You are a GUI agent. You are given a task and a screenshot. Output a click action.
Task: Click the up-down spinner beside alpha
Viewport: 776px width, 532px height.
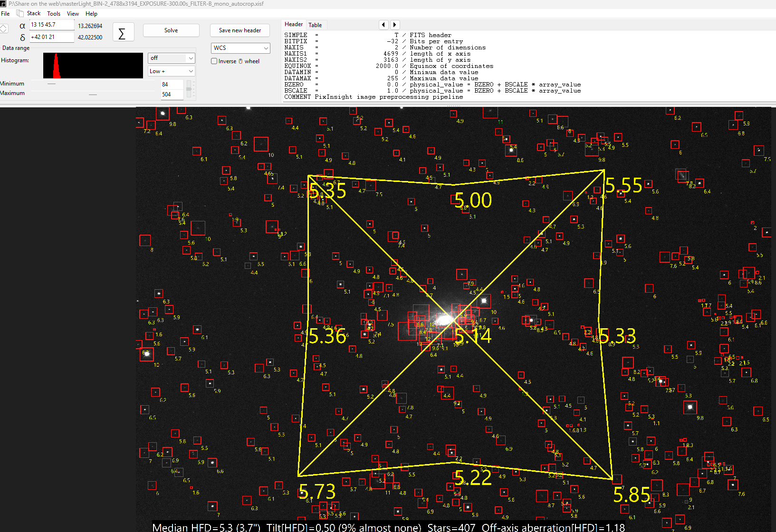(x=4, y=28)
